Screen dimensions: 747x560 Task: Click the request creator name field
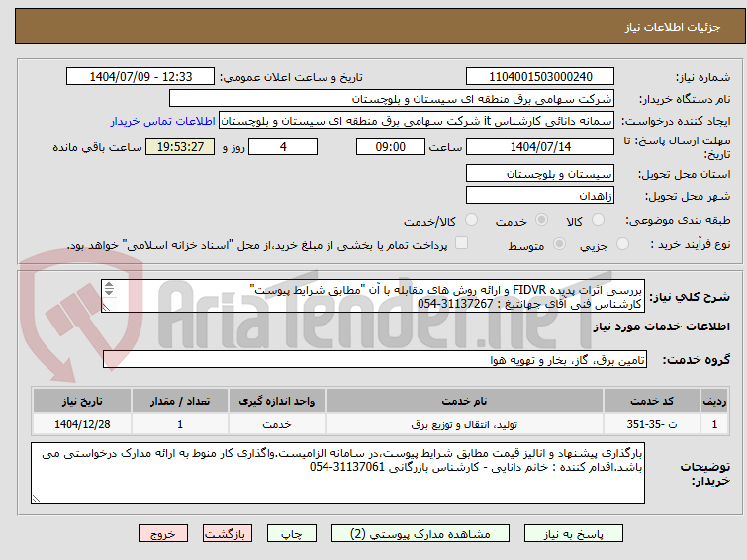(x=417, y=121)
